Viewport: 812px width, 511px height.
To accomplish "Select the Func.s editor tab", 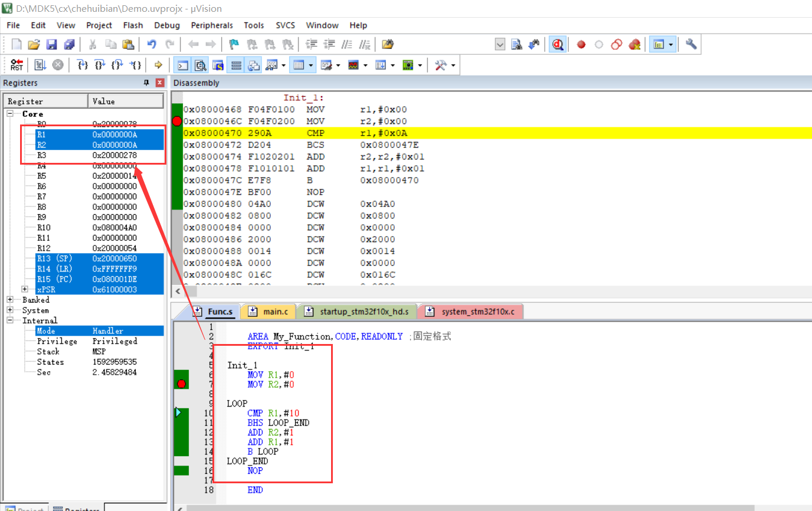I will click(215, 312).
